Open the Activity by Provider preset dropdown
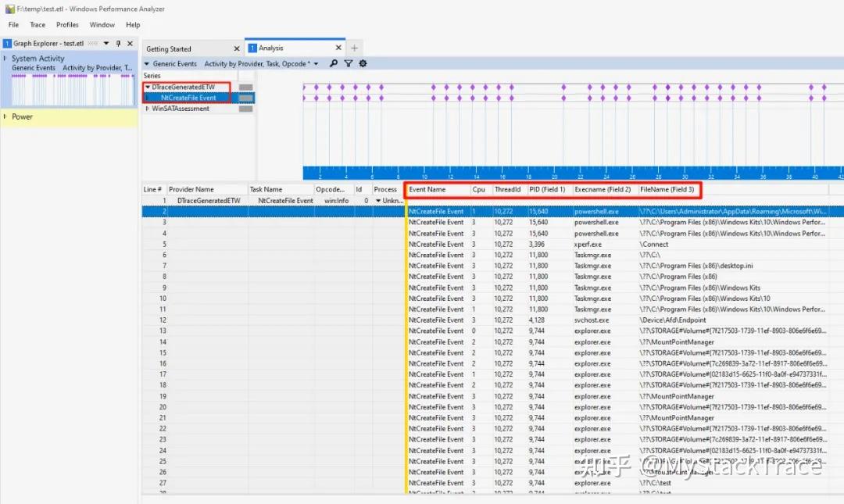 (316, 63)
